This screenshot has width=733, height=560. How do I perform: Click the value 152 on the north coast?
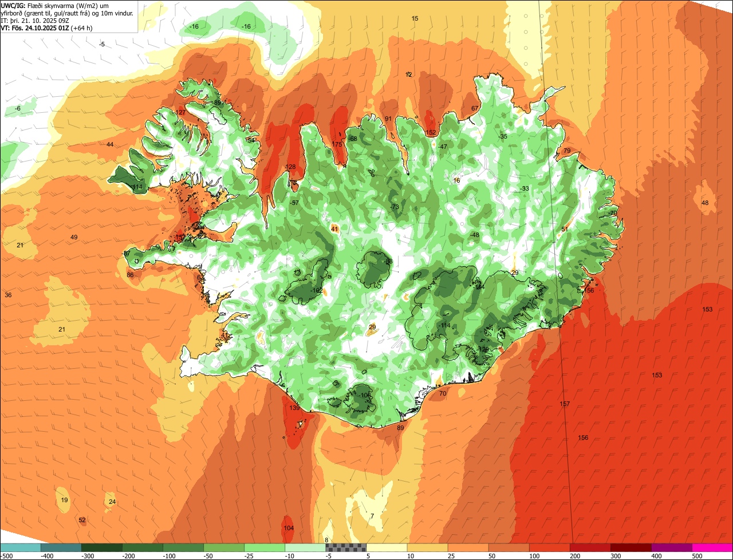[x=431, y=132]
